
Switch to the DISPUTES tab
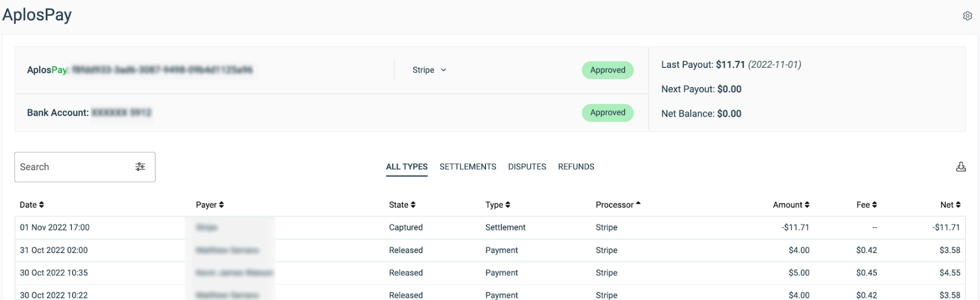coord(527,167)
